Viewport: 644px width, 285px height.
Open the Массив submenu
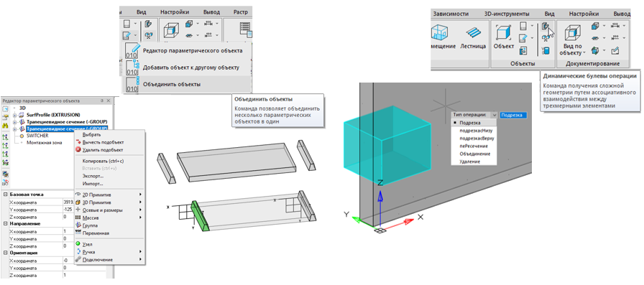(109, 218)
